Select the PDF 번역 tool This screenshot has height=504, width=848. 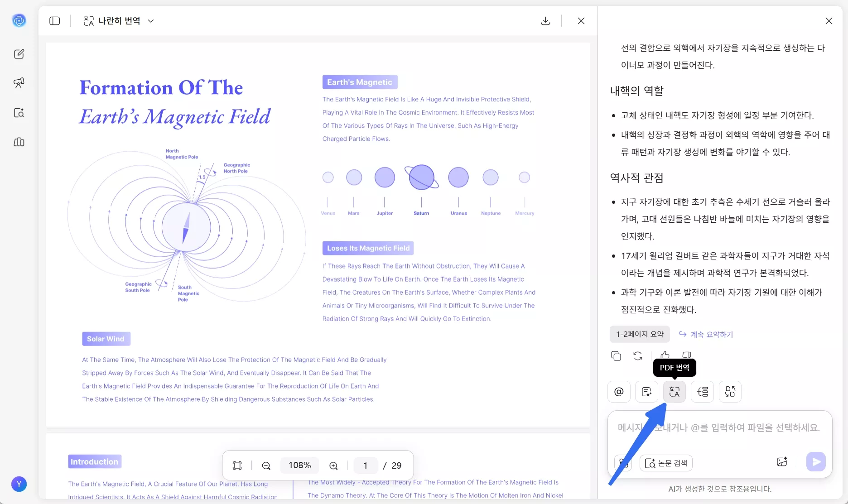674,392
